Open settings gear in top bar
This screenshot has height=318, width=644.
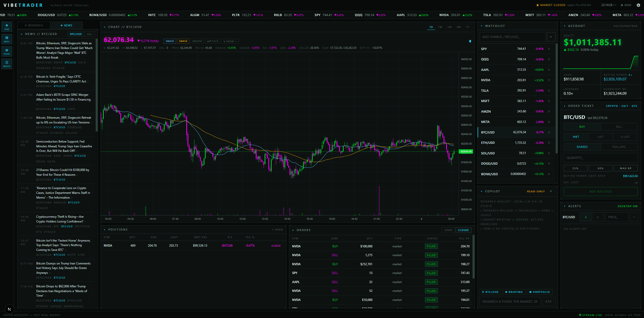click(638, 5)
